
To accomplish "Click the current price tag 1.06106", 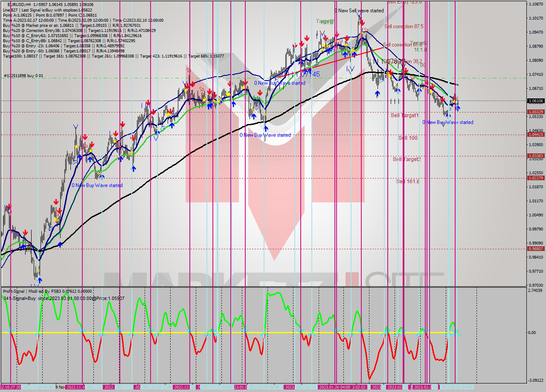I will pos(535,101).
